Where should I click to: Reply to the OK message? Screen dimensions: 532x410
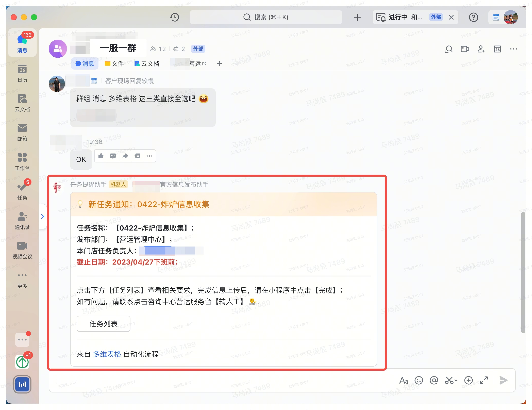(113, 156)
